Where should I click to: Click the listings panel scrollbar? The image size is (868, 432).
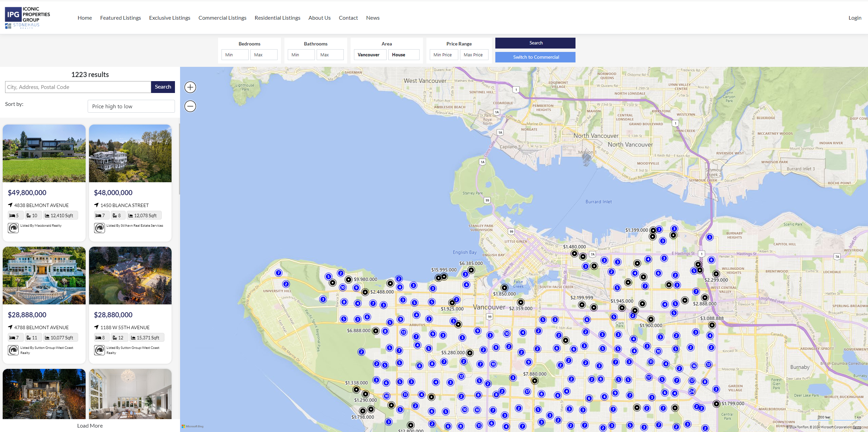click(179, 159)
